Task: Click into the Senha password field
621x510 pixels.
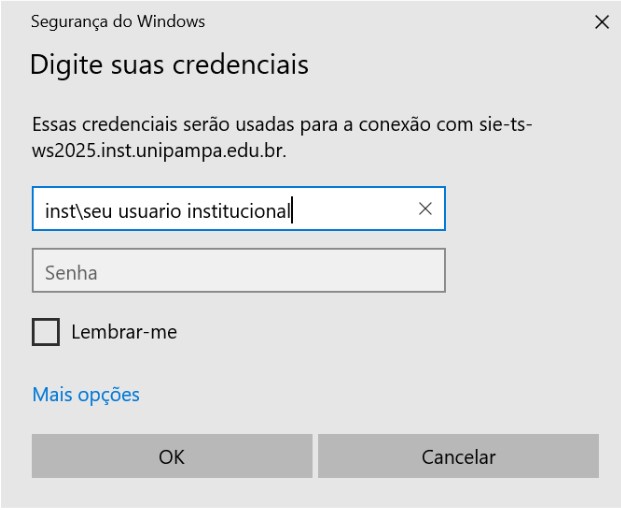Action: [238, 270]
